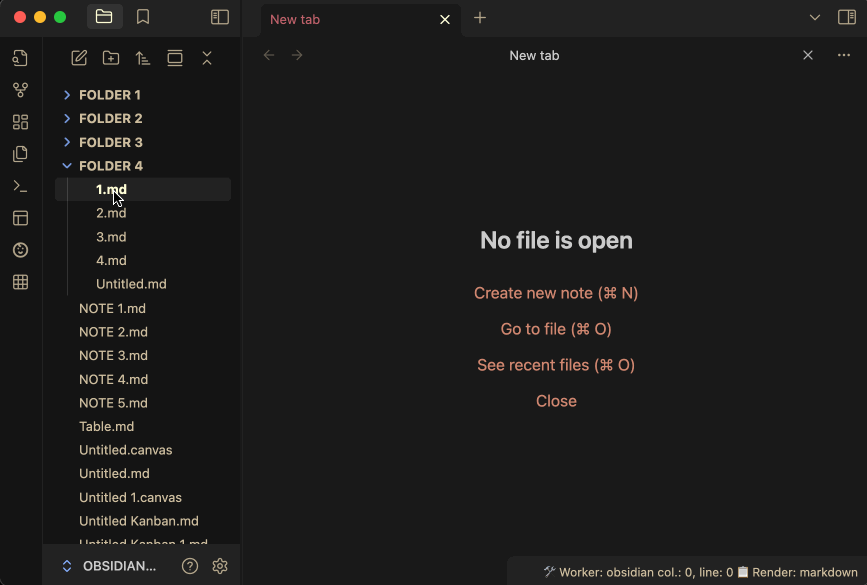Screen dimensions: 867x585
Task: Open settings gear icon
Action: coord(220,566)
